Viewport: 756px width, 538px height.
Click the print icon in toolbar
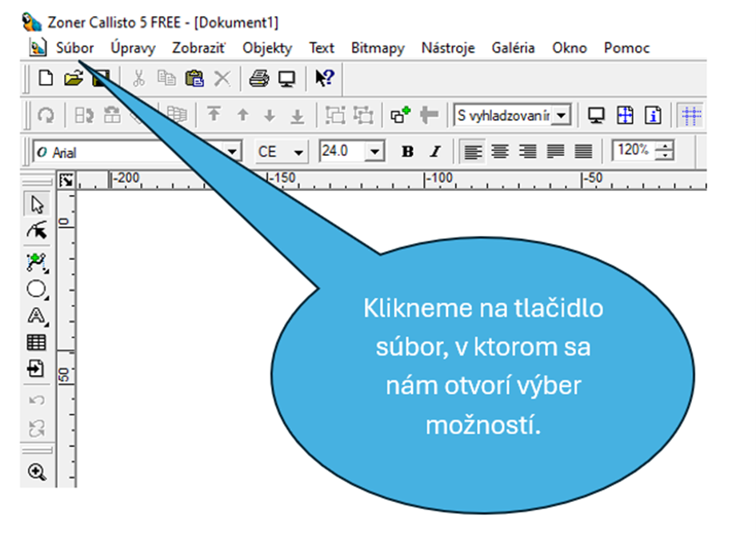[258, 78]
